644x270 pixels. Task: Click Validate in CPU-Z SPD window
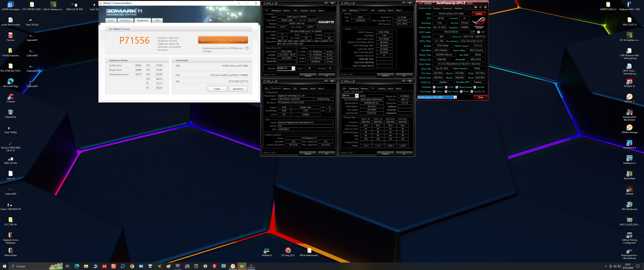(x=385, y=154)
